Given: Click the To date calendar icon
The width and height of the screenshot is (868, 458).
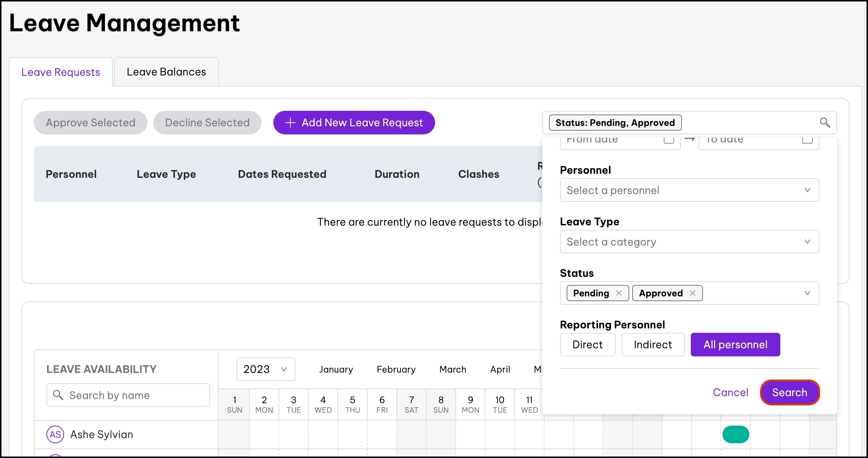Looking at the screenshot, I should (807, 140).
